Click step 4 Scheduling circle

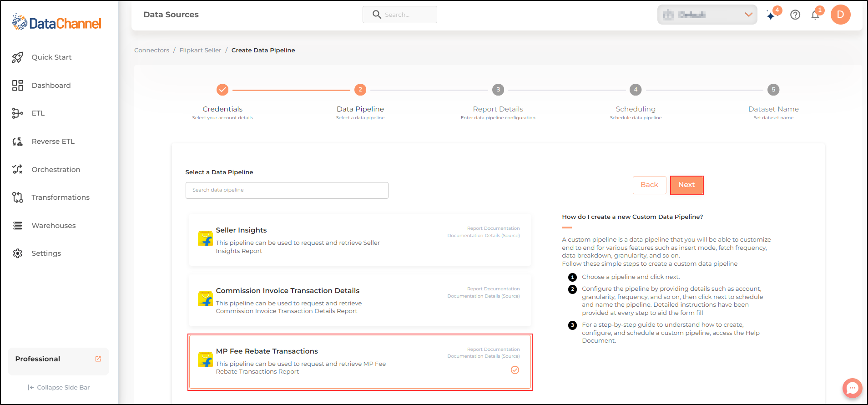tap(636, 90)
